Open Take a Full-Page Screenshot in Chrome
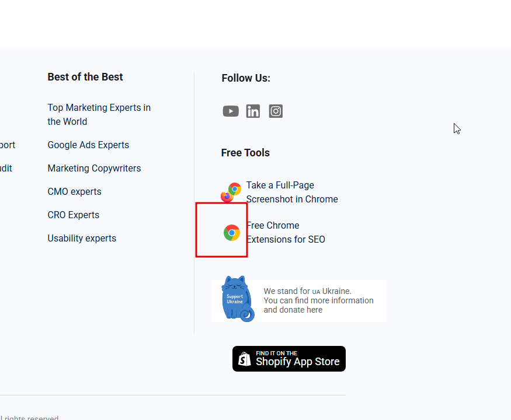This screenshot has height=420, width=511. 292,192
